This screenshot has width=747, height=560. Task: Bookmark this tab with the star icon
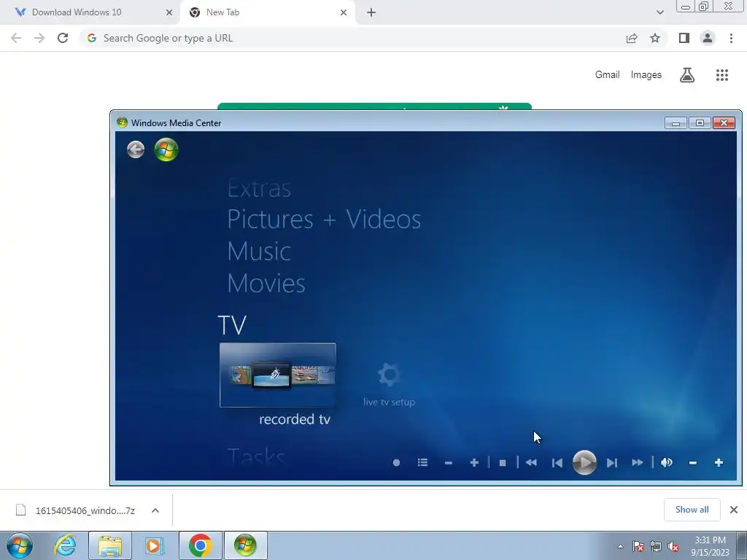655,38
